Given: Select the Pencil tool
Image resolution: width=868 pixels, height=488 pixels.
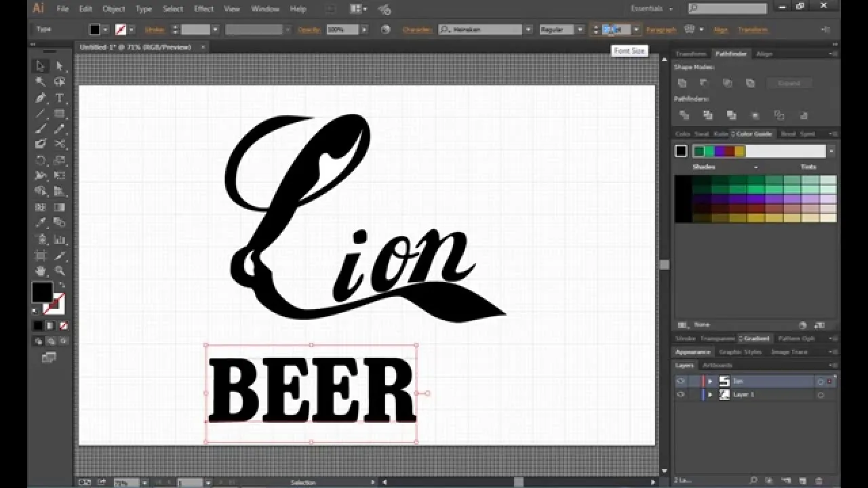Looking at the screenshot, I should tap(60, 129).
